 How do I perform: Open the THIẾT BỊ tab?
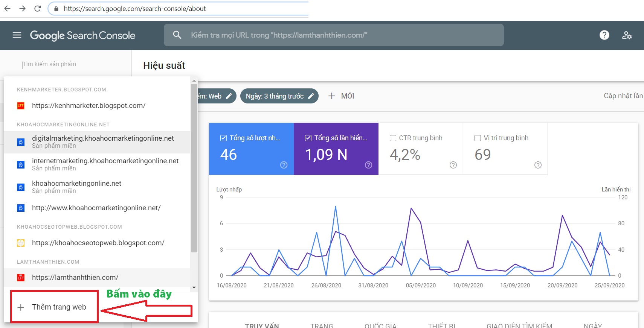[441, 325]
